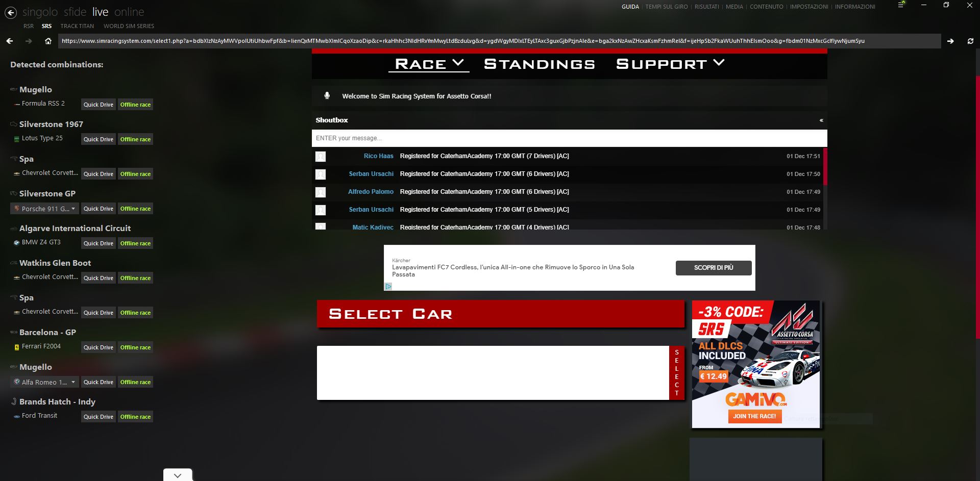Quick Drive Ford Transit at Brands Hatch
This screenshot has height=481, width=980.
[x=99, y=417]
